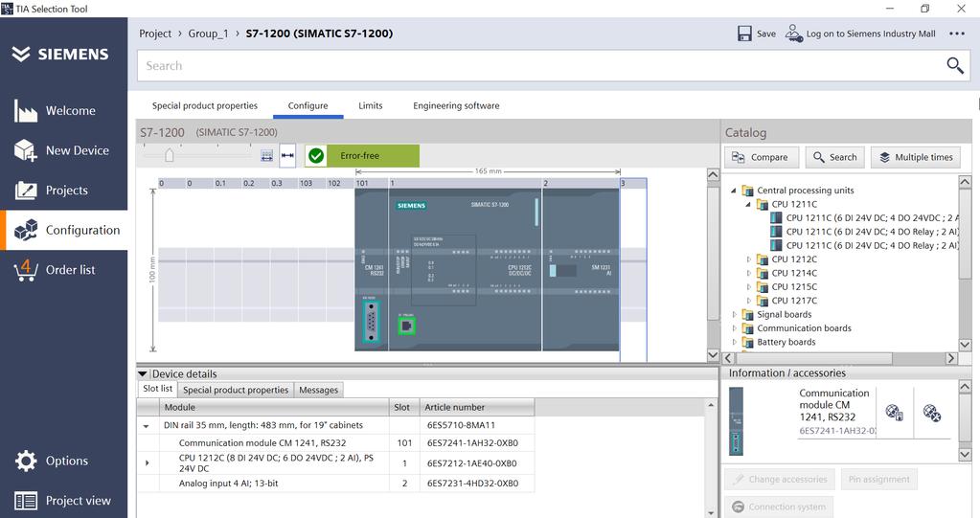Toggle the dimension display icon
This screenshot has height=518, width=980.
(x=287, y=155)
